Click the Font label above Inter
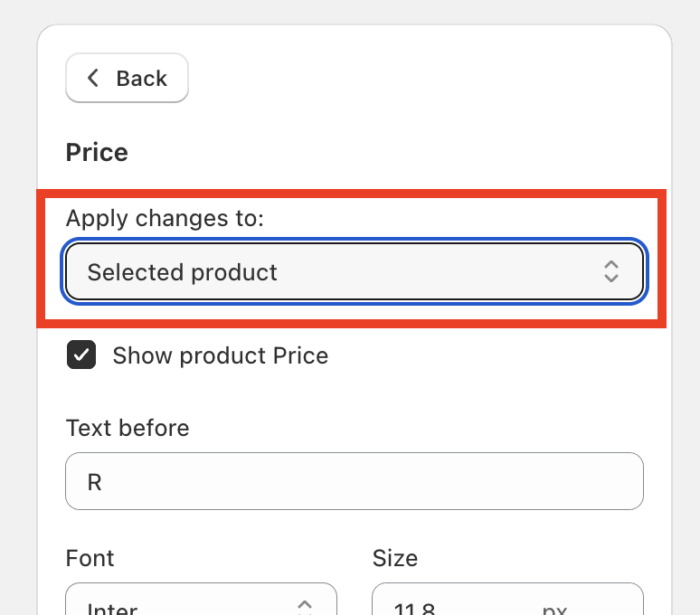Image resolution: width=700 pixels, height=615 pixels. pyautogui.click(x=90, y=558)
